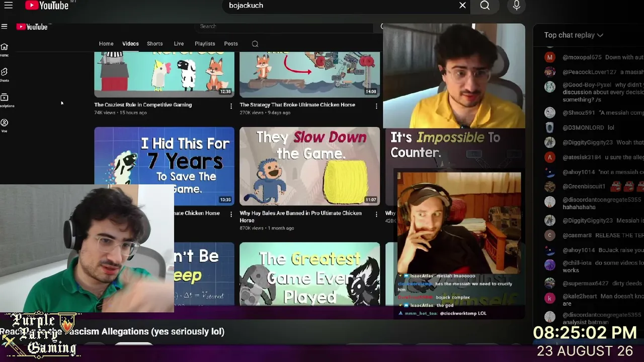The height and width of the screenshot is (362, 644).
Task: Click the avatar of @supermax6427 in chat
Action: coord(550,284)
